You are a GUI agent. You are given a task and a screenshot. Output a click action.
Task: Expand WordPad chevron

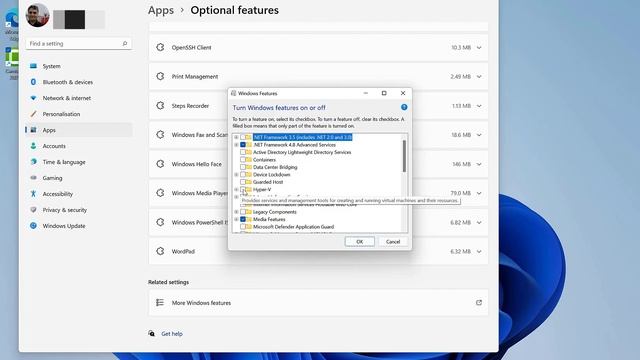coord(479,252)
